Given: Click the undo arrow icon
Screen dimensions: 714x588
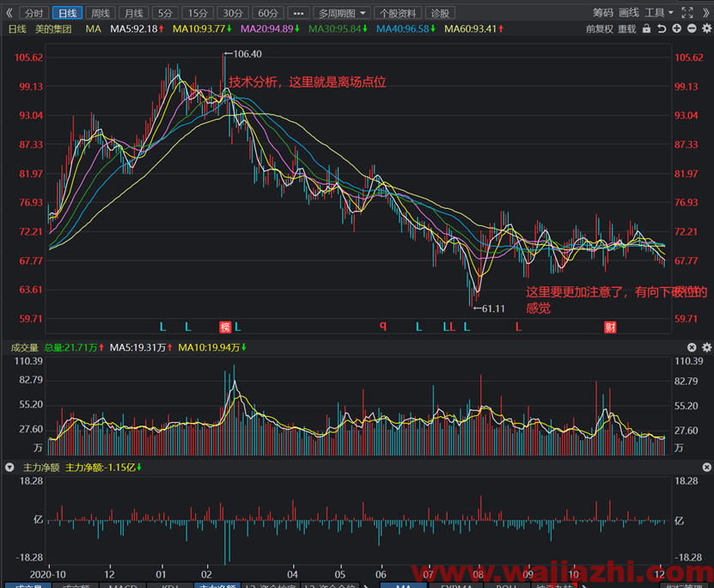Looking at the screenshot, I should [x=662, y=28].
